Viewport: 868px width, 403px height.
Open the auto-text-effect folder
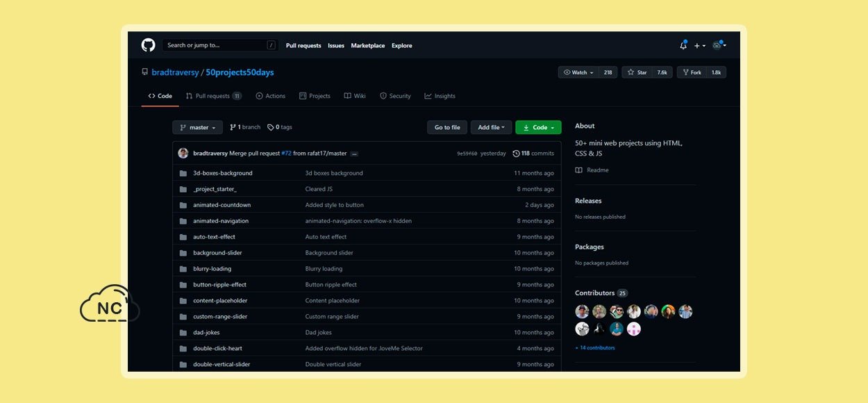click(x=214, y=237)
